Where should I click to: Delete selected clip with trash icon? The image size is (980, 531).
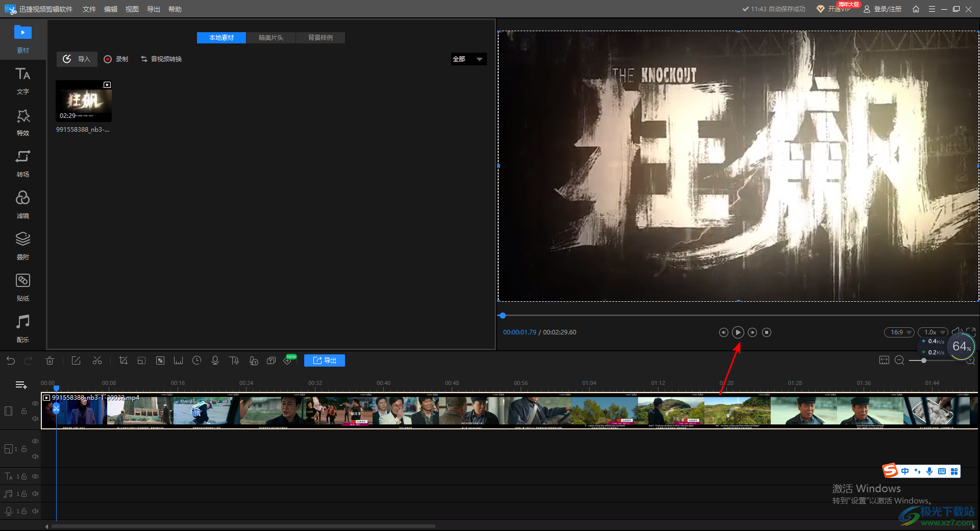pos(50,360)
